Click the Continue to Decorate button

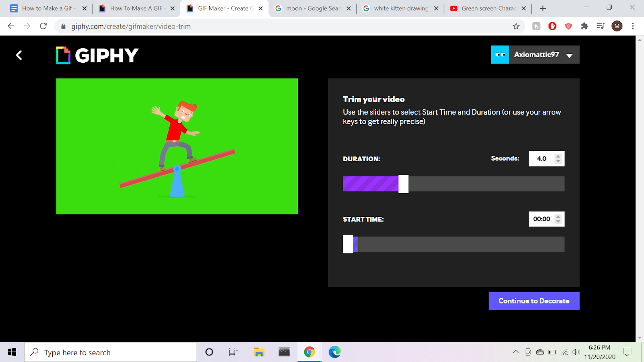point(534,300)
